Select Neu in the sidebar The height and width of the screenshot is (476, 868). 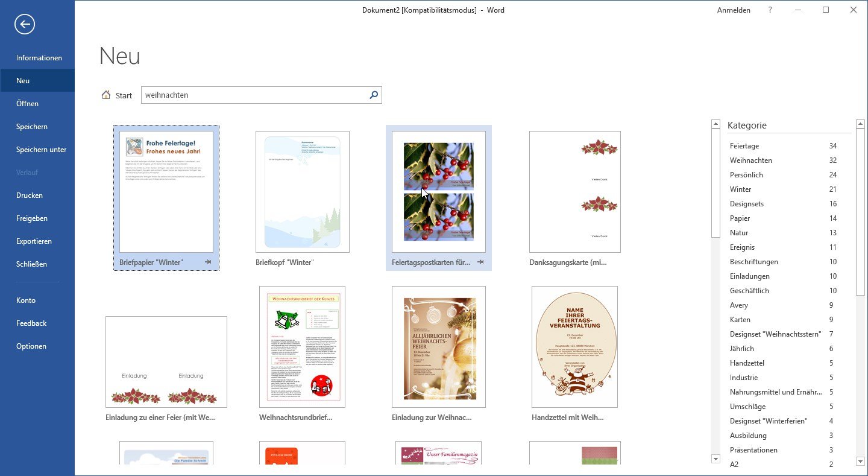(37, 81)
